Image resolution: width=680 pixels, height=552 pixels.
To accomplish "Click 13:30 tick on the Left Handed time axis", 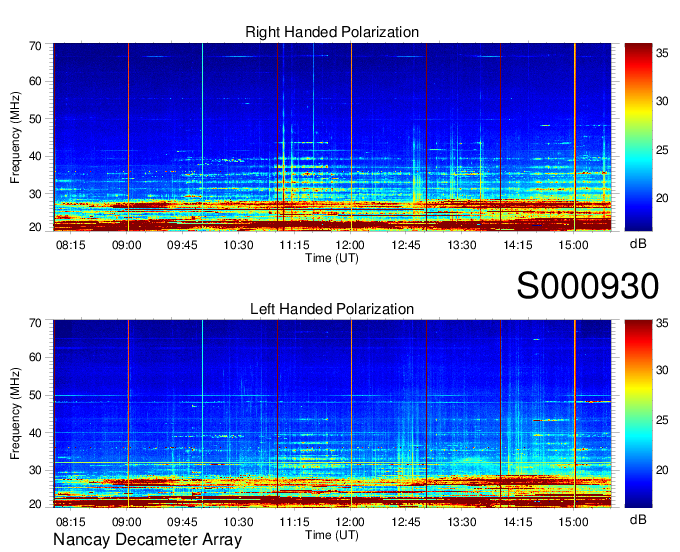I will click(462, 522).
